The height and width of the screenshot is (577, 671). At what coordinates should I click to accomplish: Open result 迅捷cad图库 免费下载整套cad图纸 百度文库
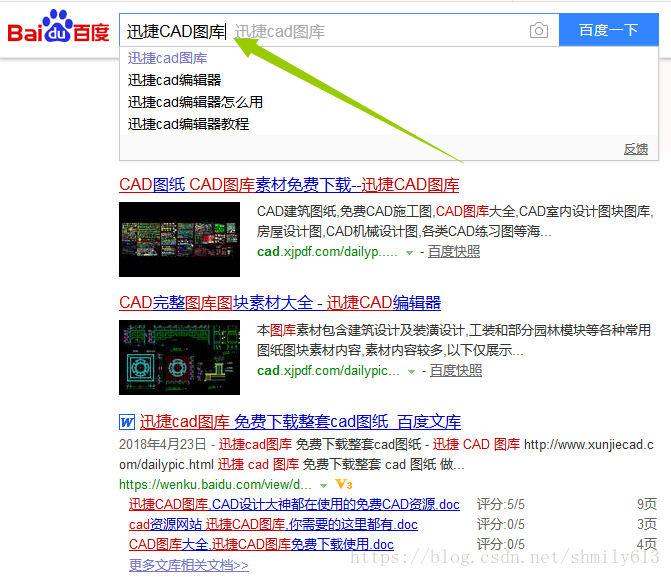[300, 422]
